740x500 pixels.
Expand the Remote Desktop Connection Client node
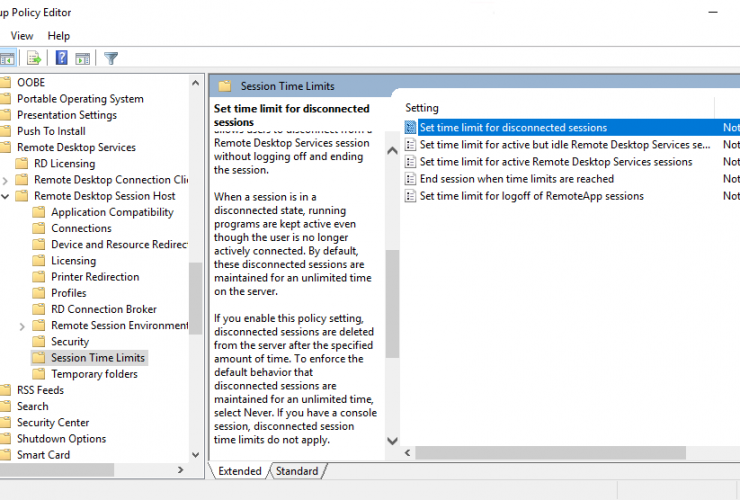[x=7, y=180]
